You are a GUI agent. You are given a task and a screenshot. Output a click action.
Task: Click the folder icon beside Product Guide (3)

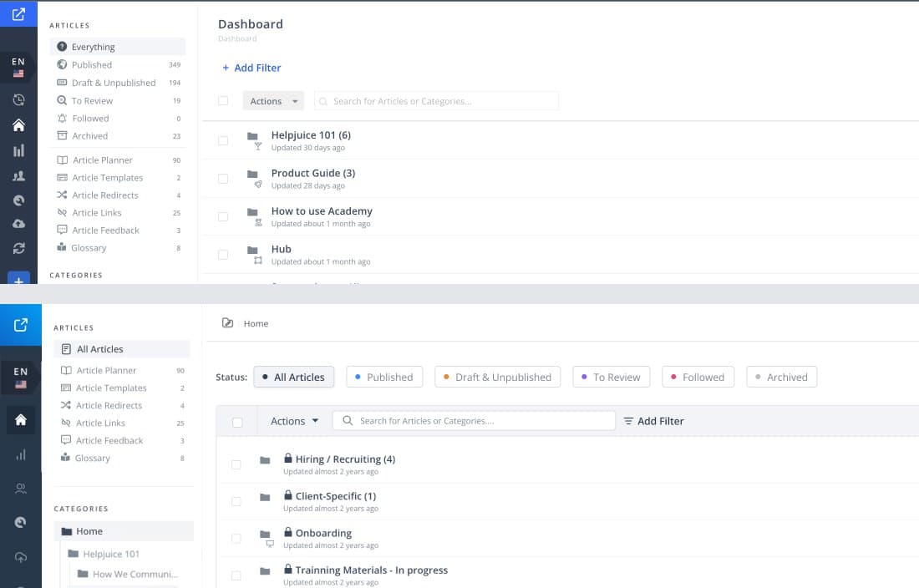pos(252,174)
